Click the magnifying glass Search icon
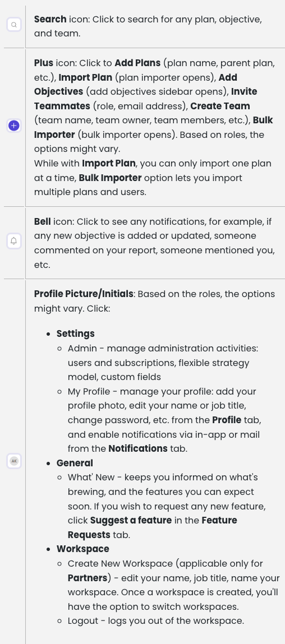 [x=14, y=25]
